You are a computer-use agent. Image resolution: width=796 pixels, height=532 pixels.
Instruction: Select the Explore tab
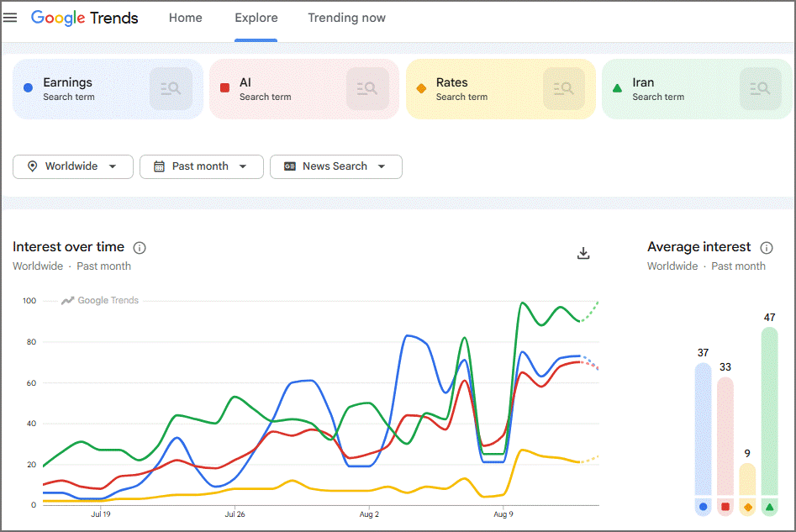click(256, 18)
